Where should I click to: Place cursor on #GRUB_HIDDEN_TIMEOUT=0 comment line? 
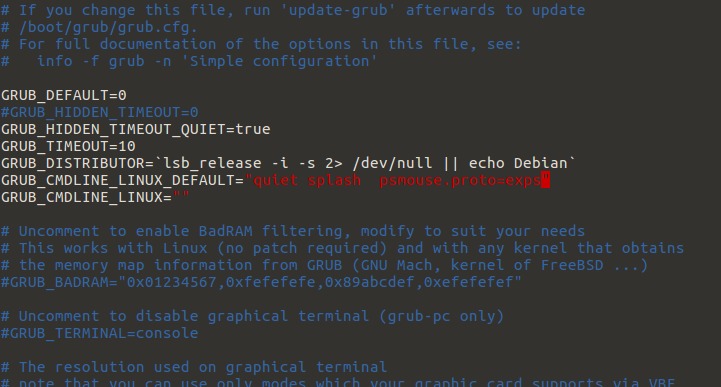pyautogui.click(x=99, y=112)
